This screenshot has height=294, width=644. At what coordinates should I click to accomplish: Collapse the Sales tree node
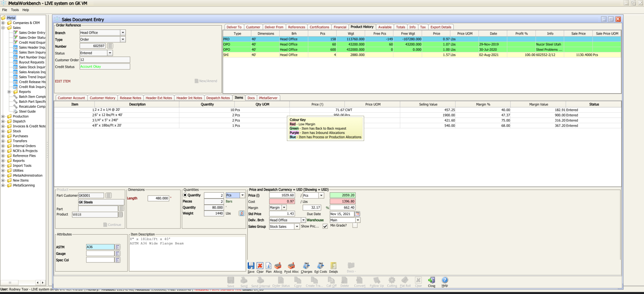point(3,28)
